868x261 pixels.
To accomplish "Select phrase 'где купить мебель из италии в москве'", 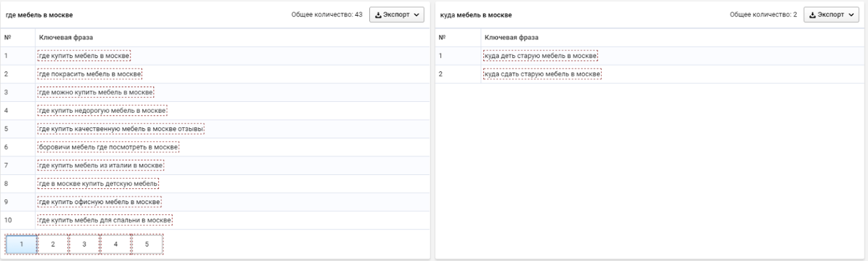I will (101, 165).
